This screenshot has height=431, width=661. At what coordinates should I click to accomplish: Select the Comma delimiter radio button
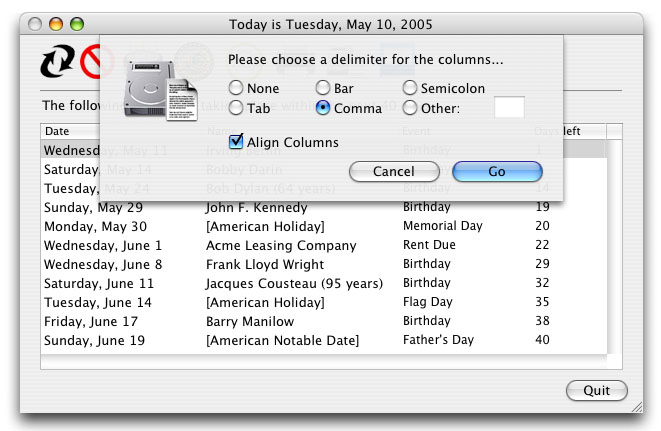pyautogui.click(x=324, y=108)
